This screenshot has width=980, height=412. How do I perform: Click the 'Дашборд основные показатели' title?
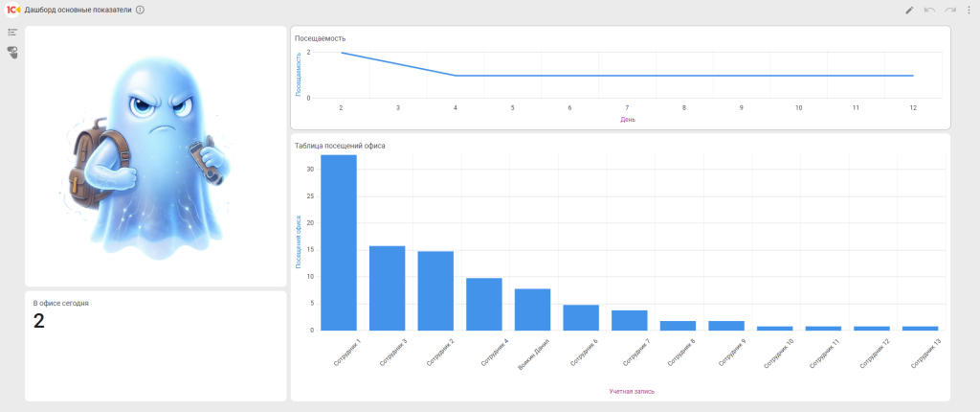[78, 10]
